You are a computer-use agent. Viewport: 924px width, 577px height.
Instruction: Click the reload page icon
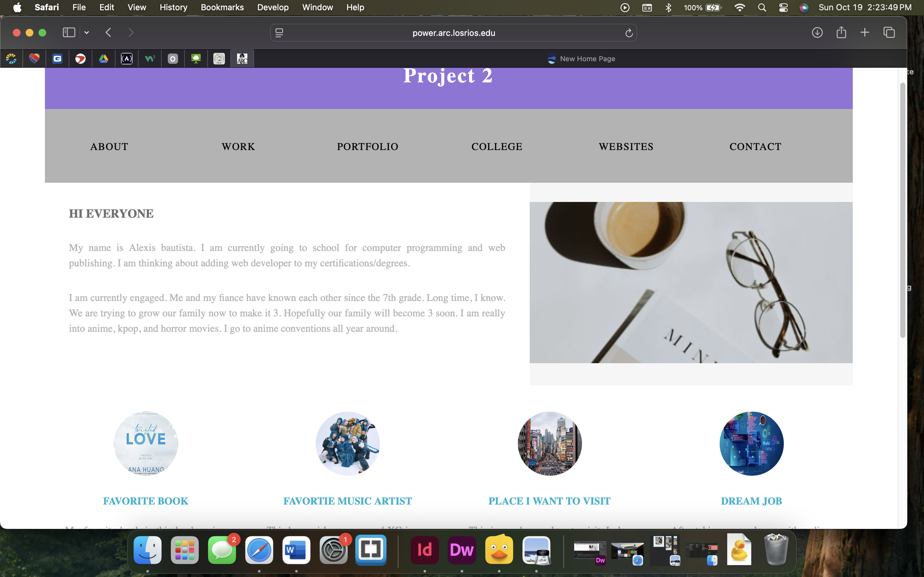point(629,33)
